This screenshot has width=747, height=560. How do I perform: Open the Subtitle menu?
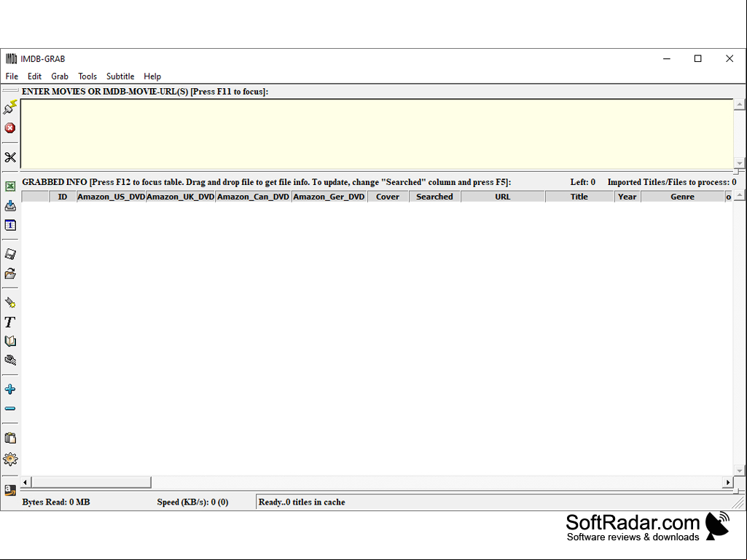120,76
